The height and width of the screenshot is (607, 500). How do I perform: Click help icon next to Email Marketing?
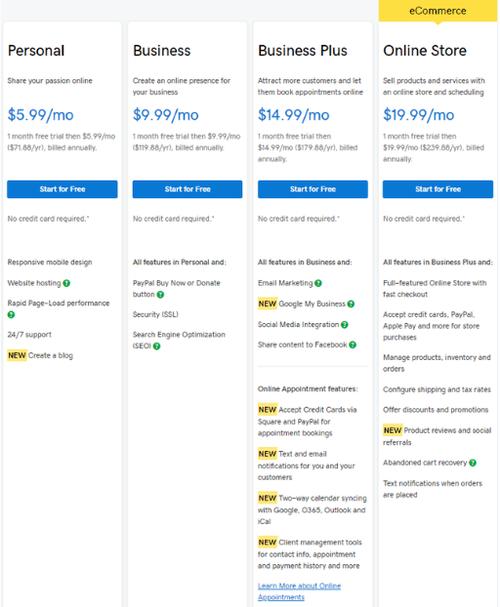click(318, 283)
